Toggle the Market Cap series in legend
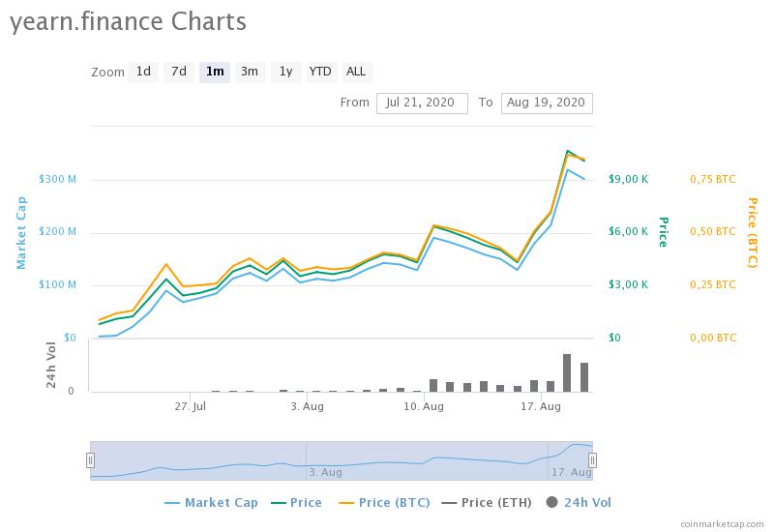This screenshot has width=774, height=532. (211, 503)
